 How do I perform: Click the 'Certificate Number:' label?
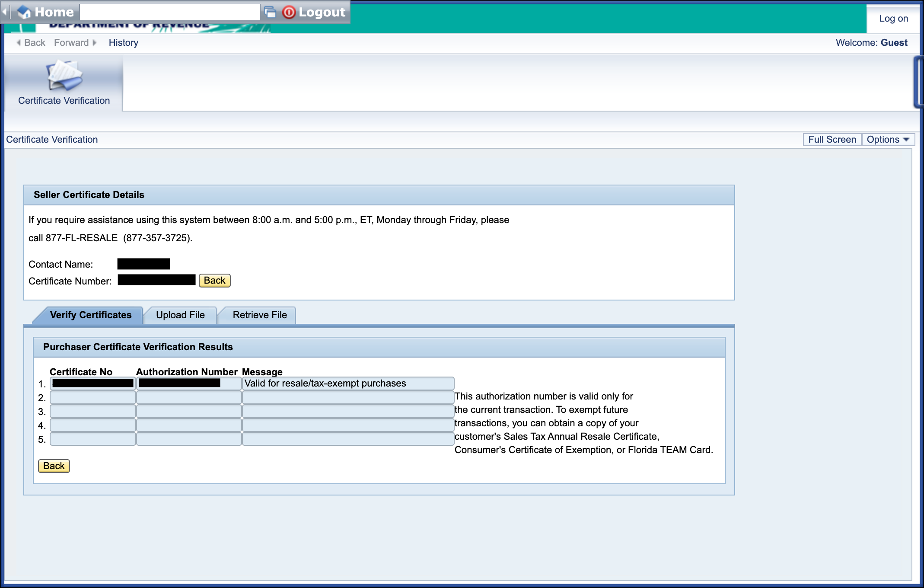click(x=70, y=281)
